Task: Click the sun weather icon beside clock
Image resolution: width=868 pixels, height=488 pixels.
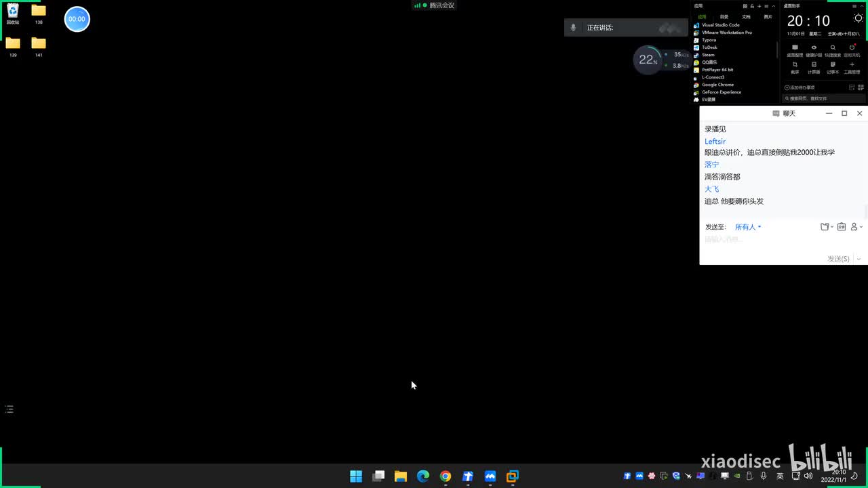Action: 858,18
